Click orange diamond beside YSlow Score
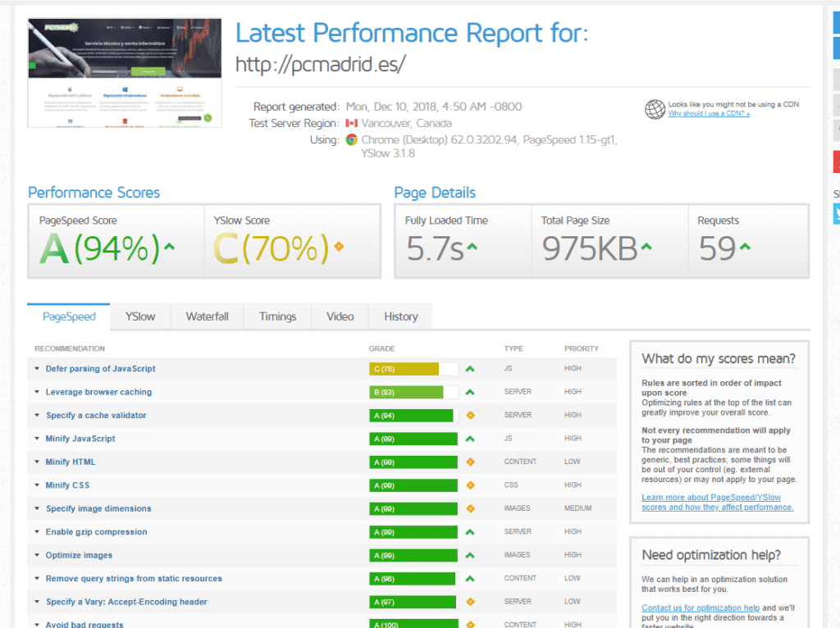Viewport: 840px width, 628px height. tap(338, 246)
